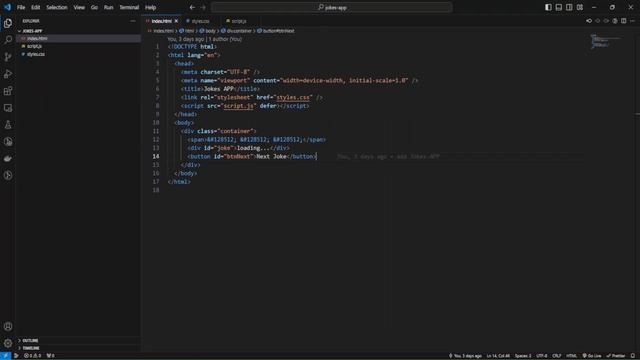The image size is (640, 360).
Task: Click line number 14 in gutter
Action: coord(156,156)
